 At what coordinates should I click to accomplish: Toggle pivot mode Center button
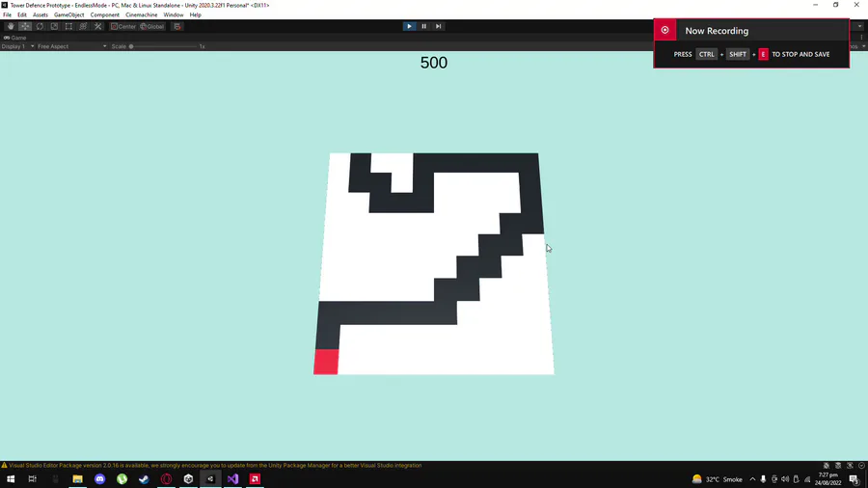point(122,26)
